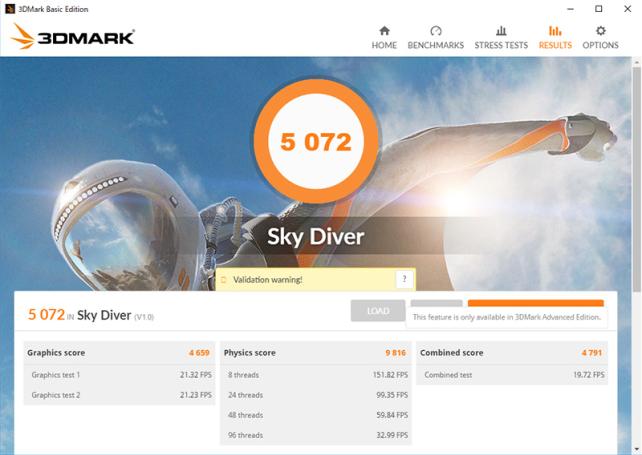Click the grey button beside LOAD
This screenshot has height=455, width=642.
pyautogui.click(x=436, y=303)
